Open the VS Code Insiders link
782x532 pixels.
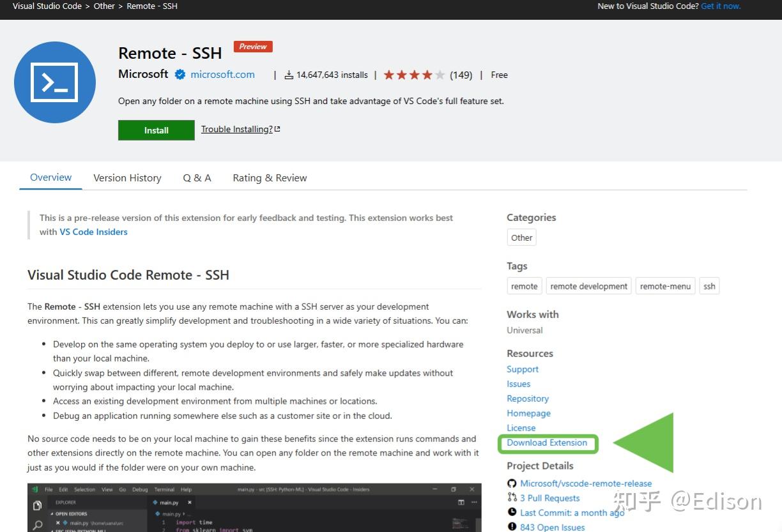click(93, 232)
